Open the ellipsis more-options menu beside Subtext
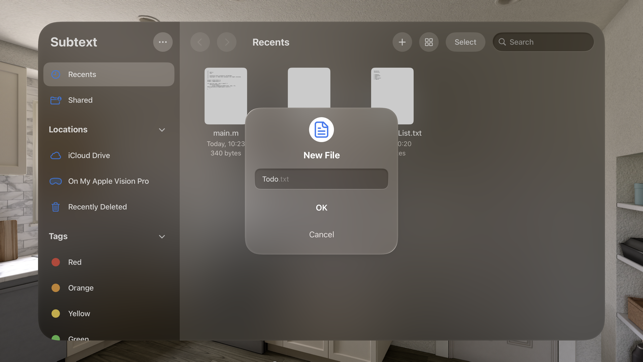643x362 pixels. [x=163, y=42]
